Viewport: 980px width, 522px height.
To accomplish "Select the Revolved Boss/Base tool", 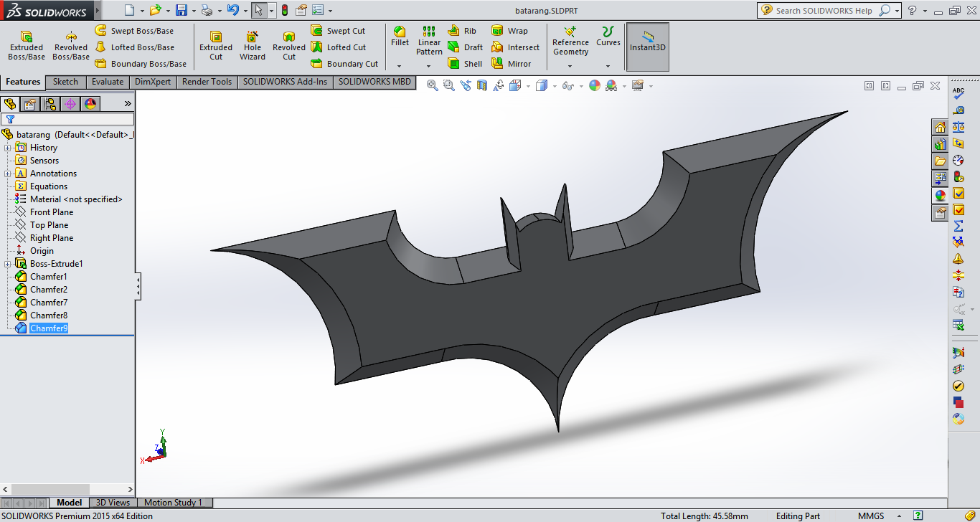I will [71, 46].
